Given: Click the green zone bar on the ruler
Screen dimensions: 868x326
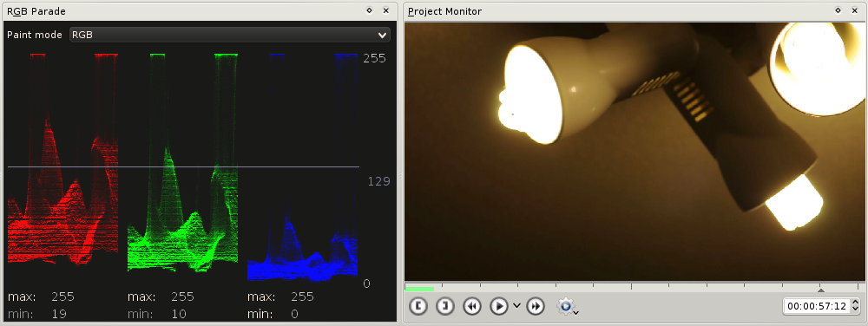Looking at the screenshot, I should point(419,289).
